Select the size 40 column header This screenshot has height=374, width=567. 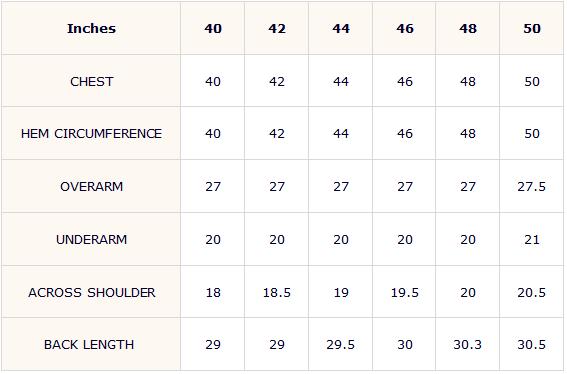(213, 29)
